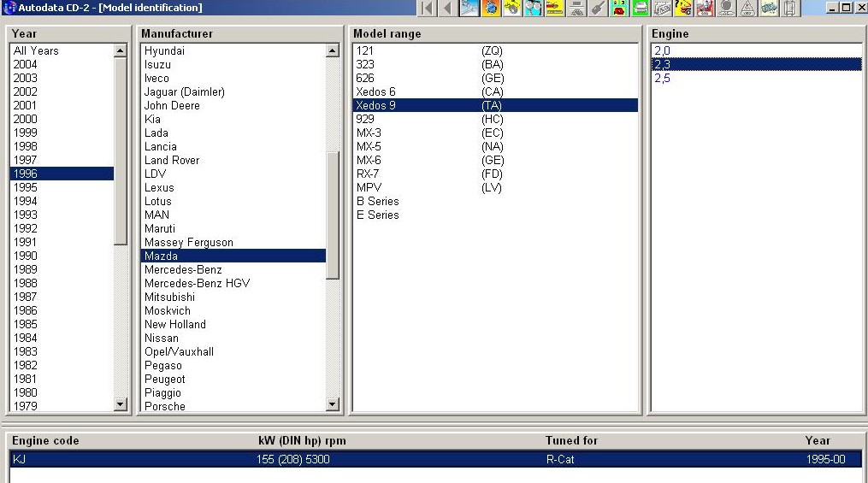Screen dimensions: 868x483
Task: Click up arrow of Manufacturer list scrollbar
Action: pyautogui.click(x=332, y=51)
